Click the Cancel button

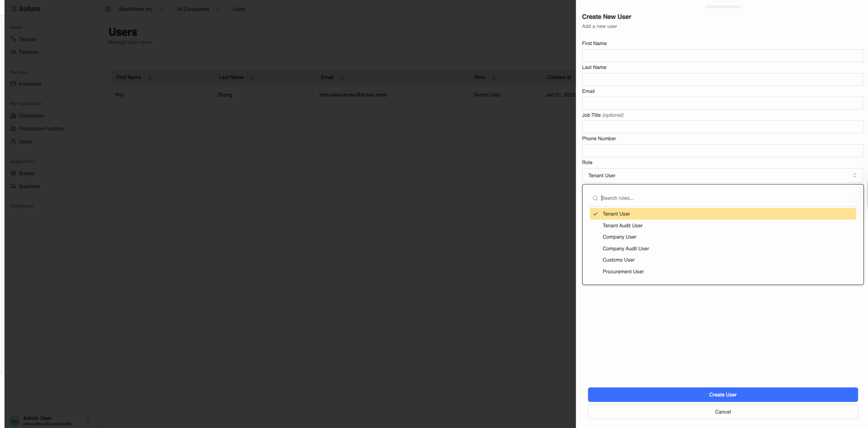[x=722, y=412]
